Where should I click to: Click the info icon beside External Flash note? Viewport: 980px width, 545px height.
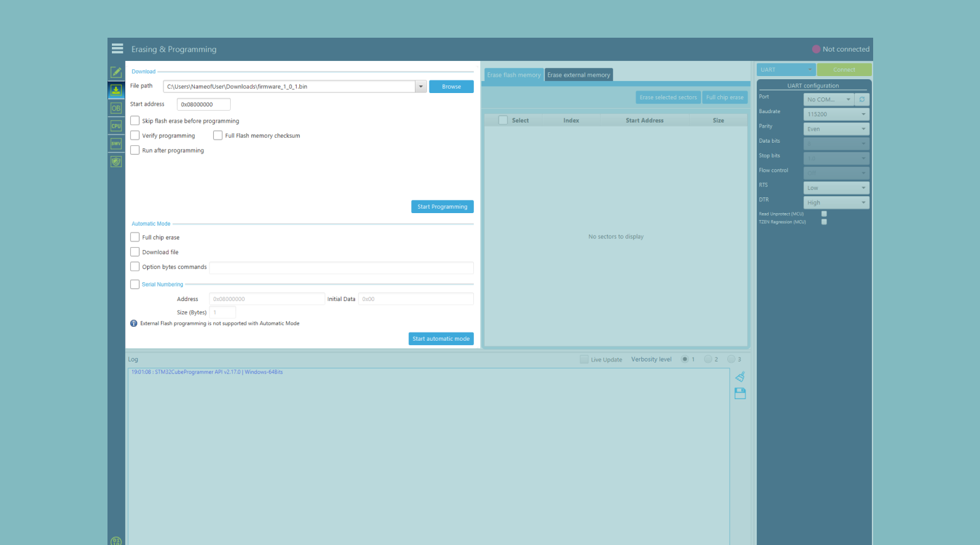tap(133, 324)
